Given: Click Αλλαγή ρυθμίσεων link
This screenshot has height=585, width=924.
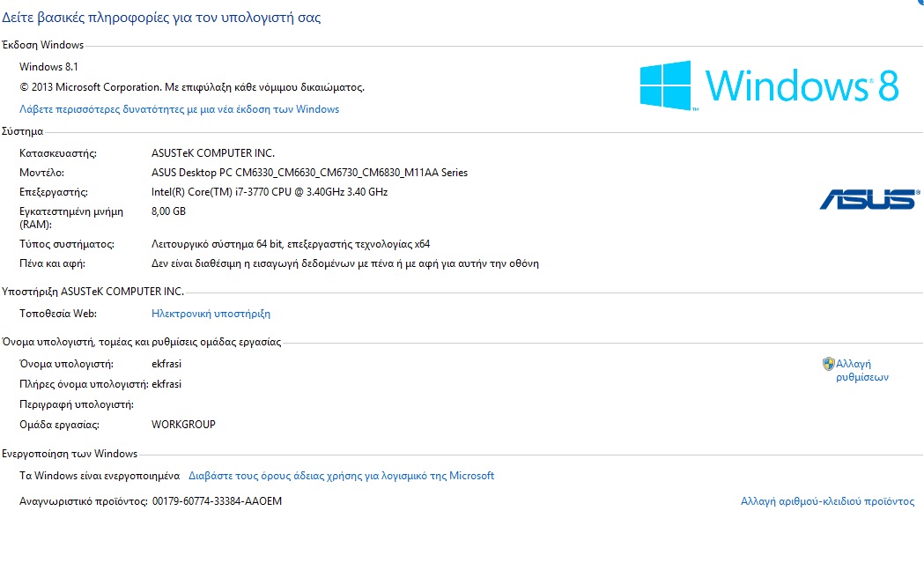Looking at the screenshot, I should [862, 371].
